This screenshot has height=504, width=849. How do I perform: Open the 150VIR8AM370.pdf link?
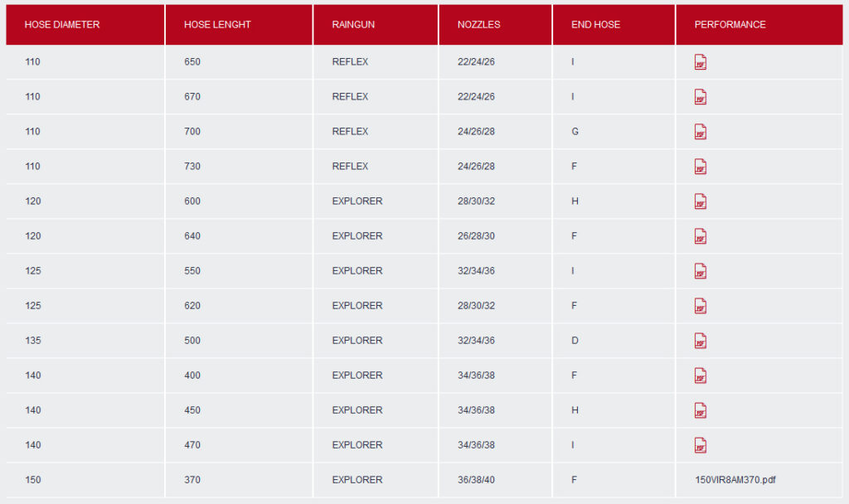coord(735,480)
